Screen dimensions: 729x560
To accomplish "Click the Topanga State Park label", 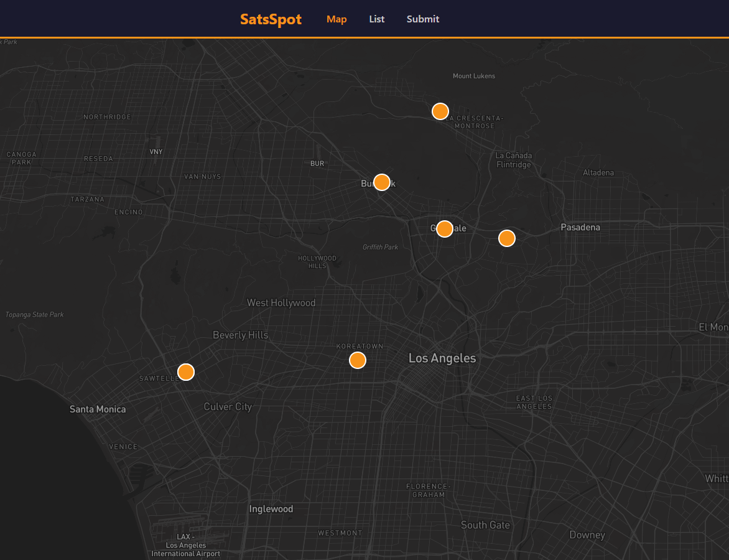I will (x=34, y=314).
